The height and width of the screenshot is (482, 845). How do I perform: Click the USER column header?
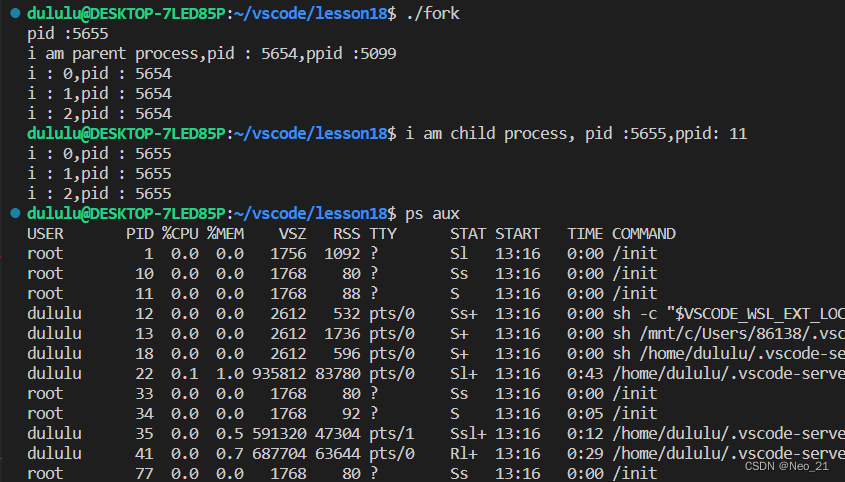(45, 233)
